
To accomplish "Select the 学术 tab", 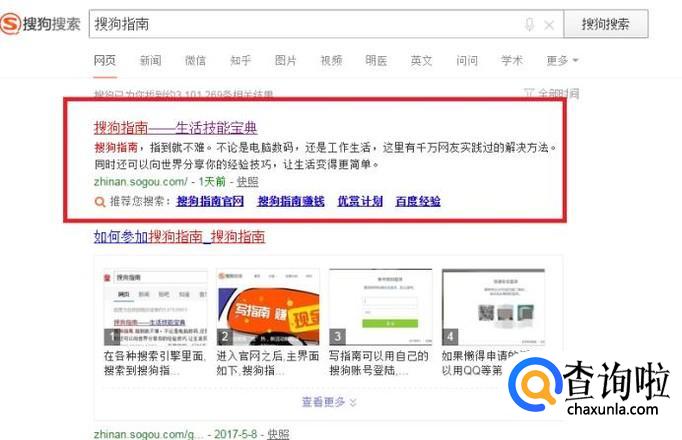I will tap(512, 60).
